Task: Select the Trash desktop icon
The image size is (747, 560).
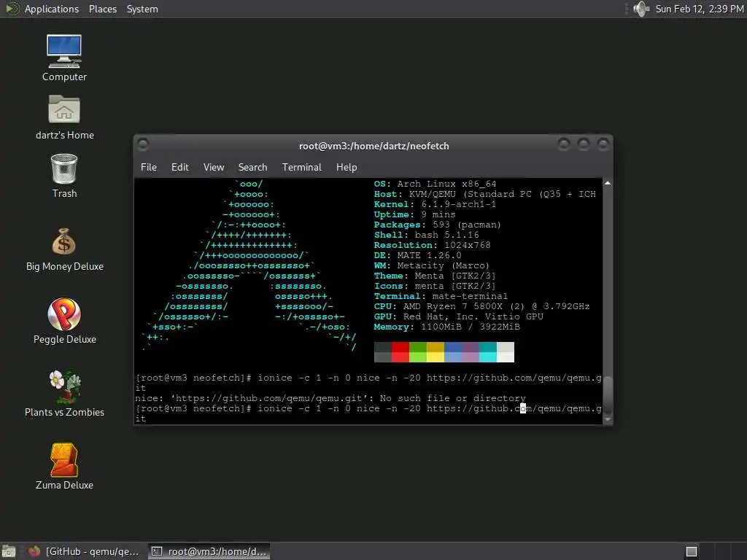Action: 64,175
